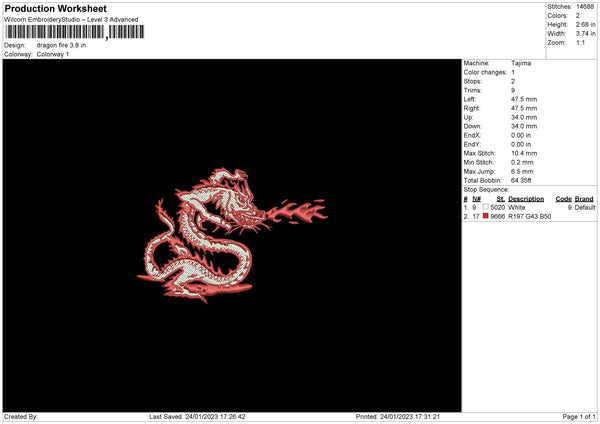Click the 'N#' column header
The image size is (600, 424).
pos(476,199)
